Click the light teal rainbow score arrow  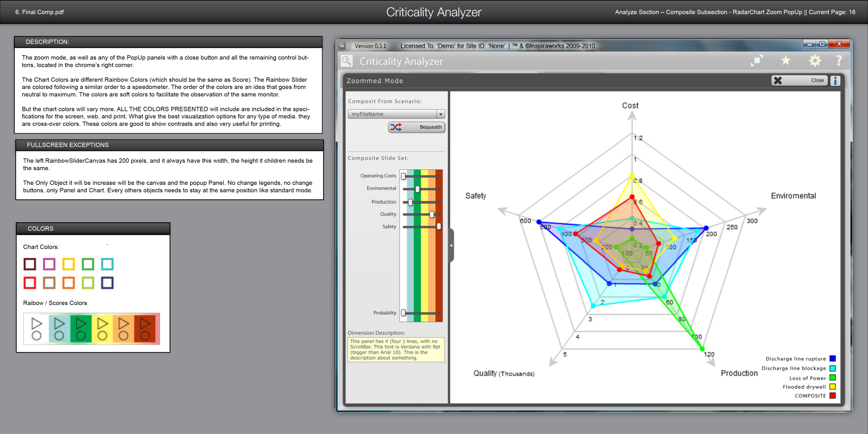click(59, 323)
